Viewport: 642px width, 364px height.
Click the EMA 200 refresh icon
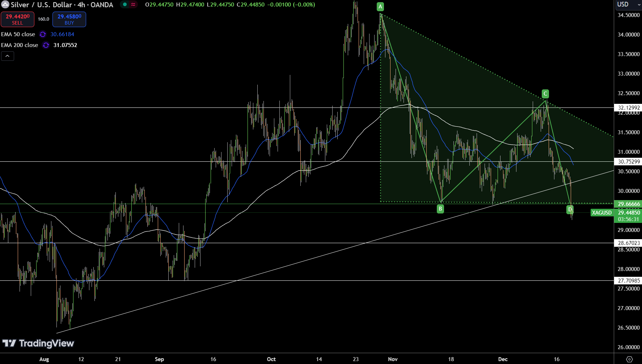46,45
